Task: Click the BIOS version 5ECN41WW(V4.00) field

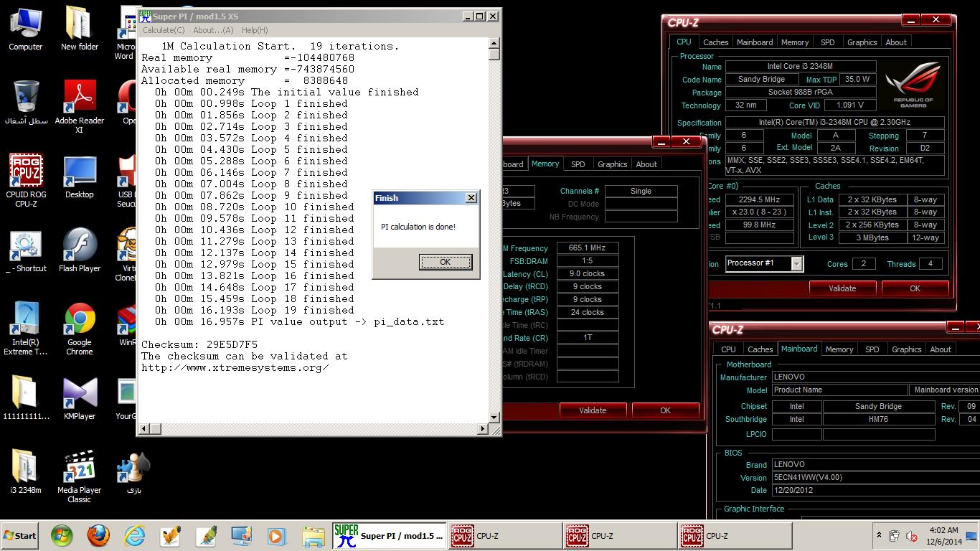Action: click(875, 477)
